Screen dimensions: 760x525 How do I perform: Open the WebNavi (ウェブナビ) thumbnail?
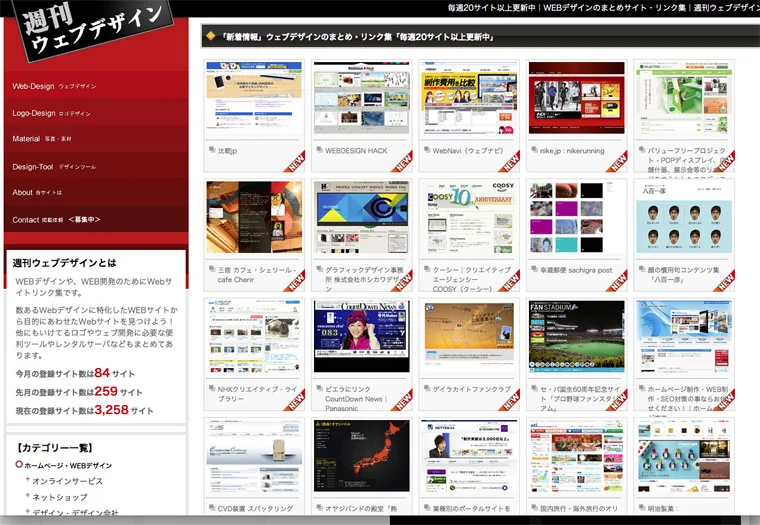(469, 98)
